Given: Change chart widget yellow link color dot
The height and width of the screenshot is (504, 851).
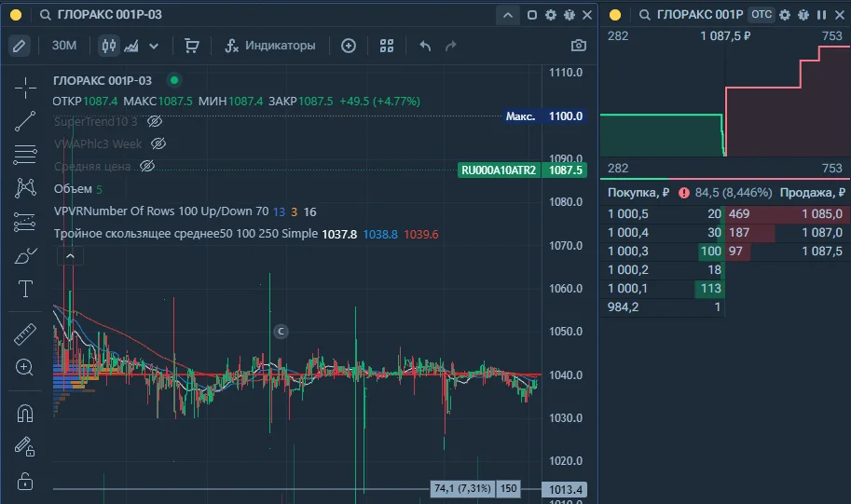Looking at the screenshot, I should tap(16, 15).
